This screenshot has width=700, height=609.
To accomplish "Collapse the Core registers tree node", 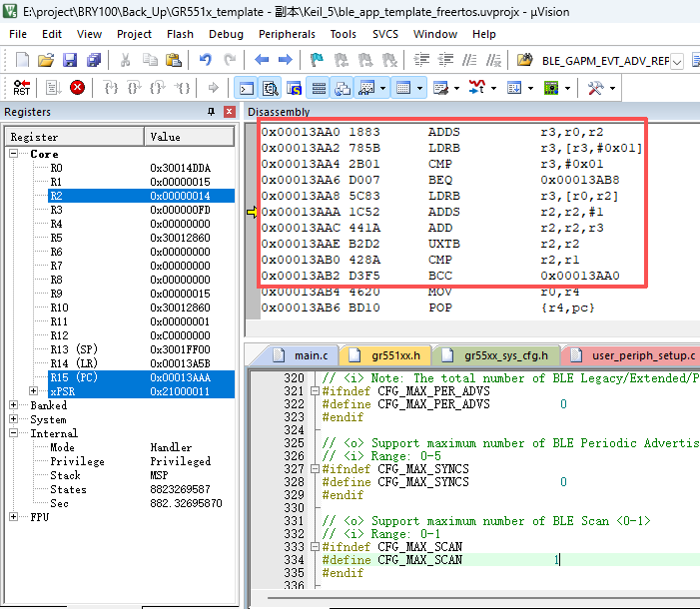I will tap(14, 155).
